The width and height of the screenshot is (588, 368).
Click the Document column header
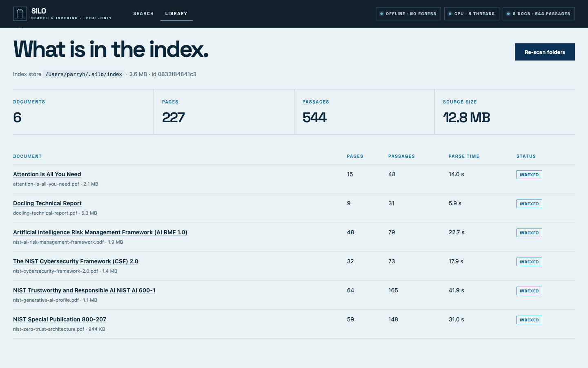point(27,156)
